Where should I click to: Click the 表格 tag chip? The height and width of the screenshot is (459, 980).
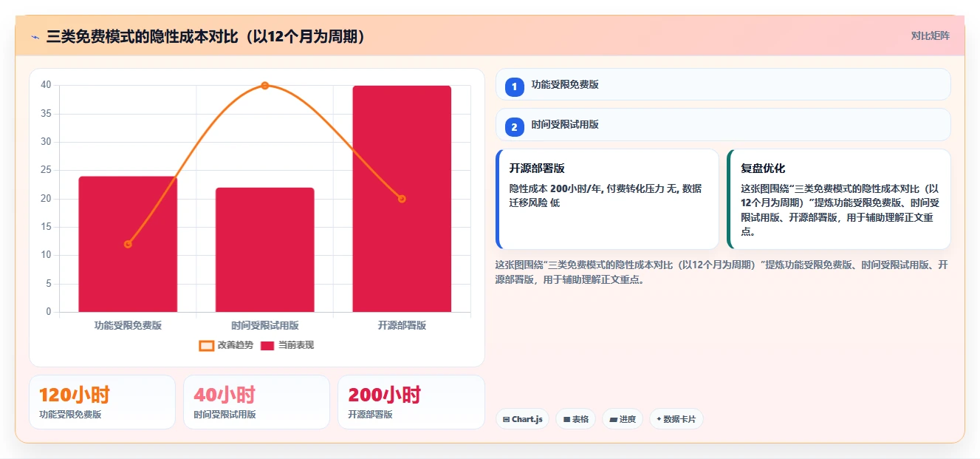(575, 419)
